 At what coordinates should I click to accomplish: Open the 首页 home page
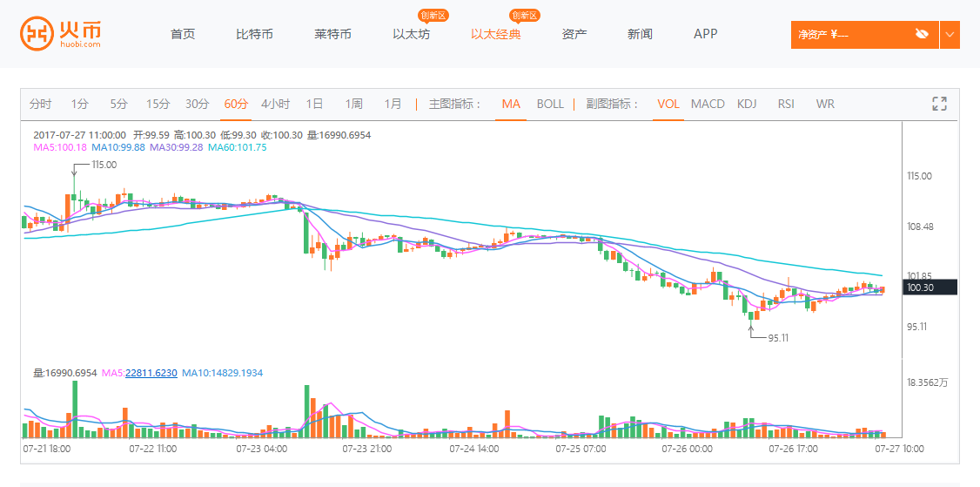[x=183, y=34]
